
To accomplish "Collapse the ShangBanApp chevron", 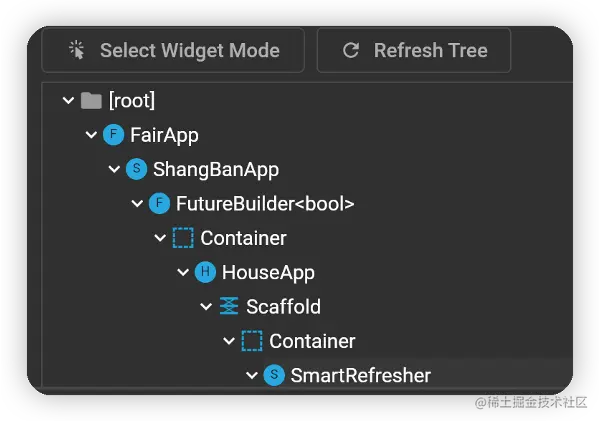I will pyautogui.click(x=114, y=169).
